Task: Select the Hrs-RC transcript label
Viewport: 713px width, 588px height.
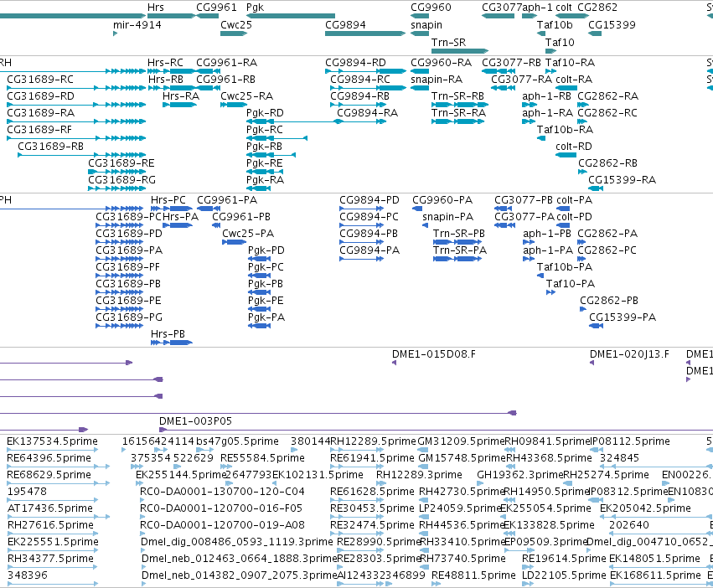Action: (x=165, y=62)
